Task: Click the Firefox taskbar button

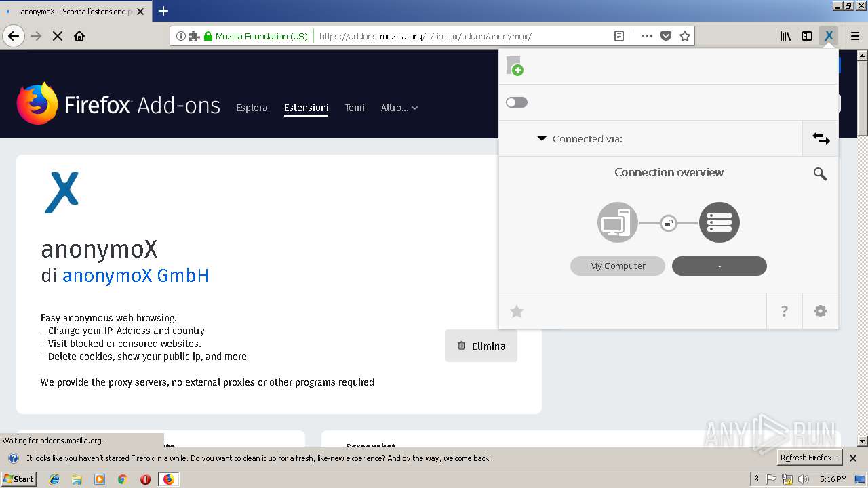Action: 169,479
